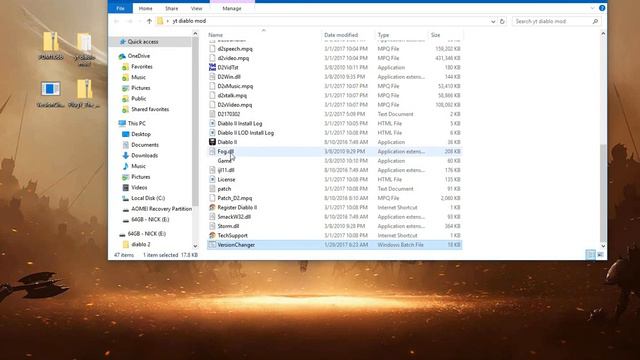Go back with the Back arrow
Screen dimensions: 640x360
(x=117, y=21)
